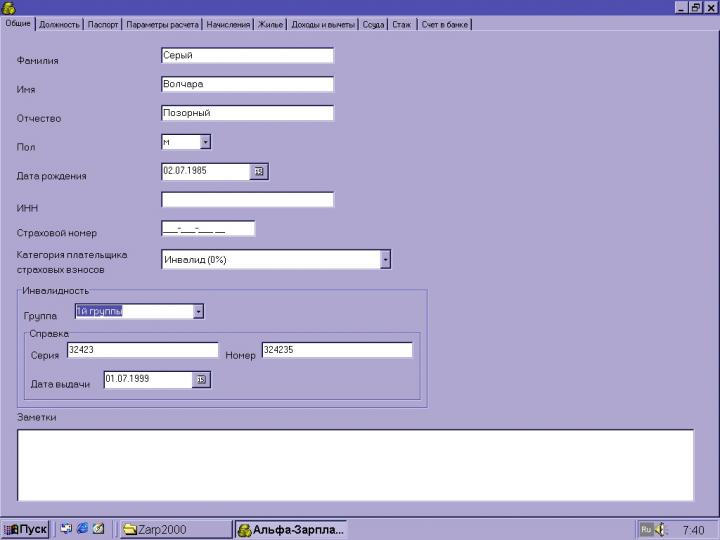Open calendar picker for Дата рождения

[x=259, y=171]
